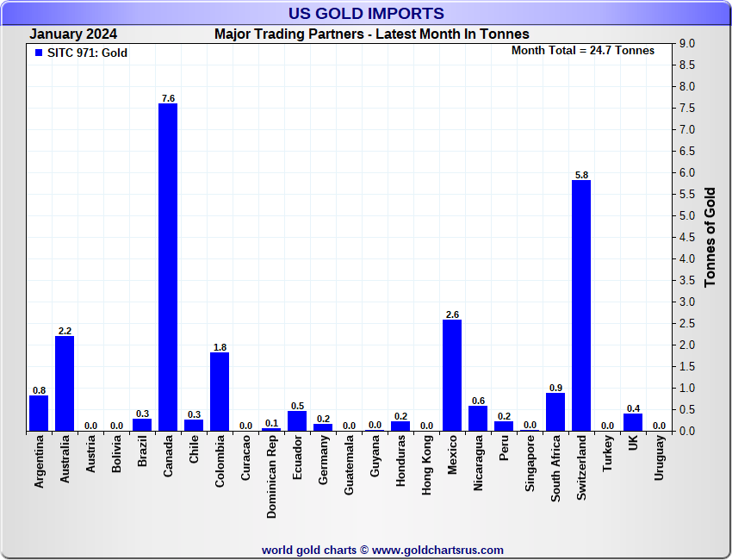
Task: Click the 'Turkey' axis label
Action: [607, 453]
